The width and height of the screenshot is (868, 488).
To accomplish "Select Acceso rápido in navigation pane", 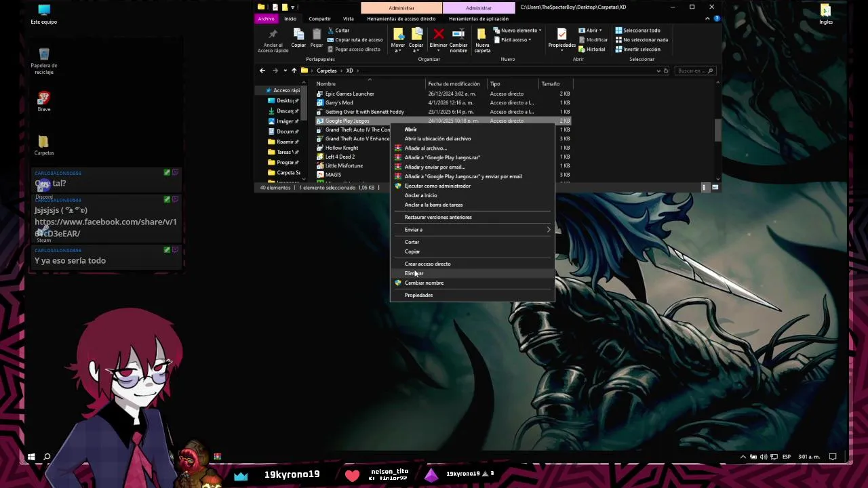I will 283,90.
